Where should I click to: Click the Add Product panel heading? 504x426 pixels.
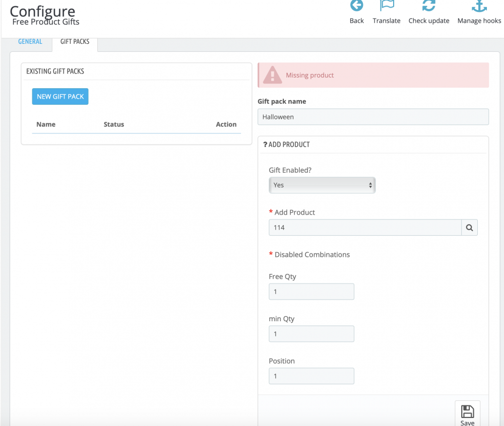[x=286, y=145]
